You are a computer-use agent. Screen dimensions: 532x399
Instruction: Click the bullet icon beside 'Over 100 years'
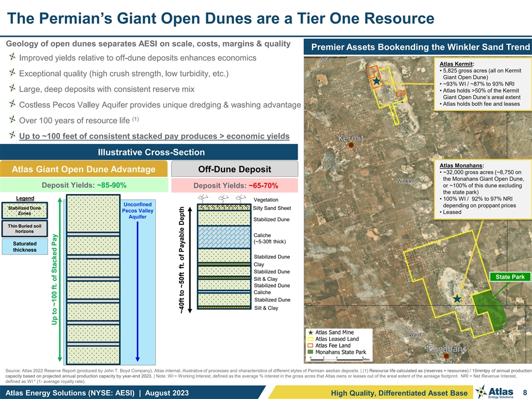coord(12,120)
